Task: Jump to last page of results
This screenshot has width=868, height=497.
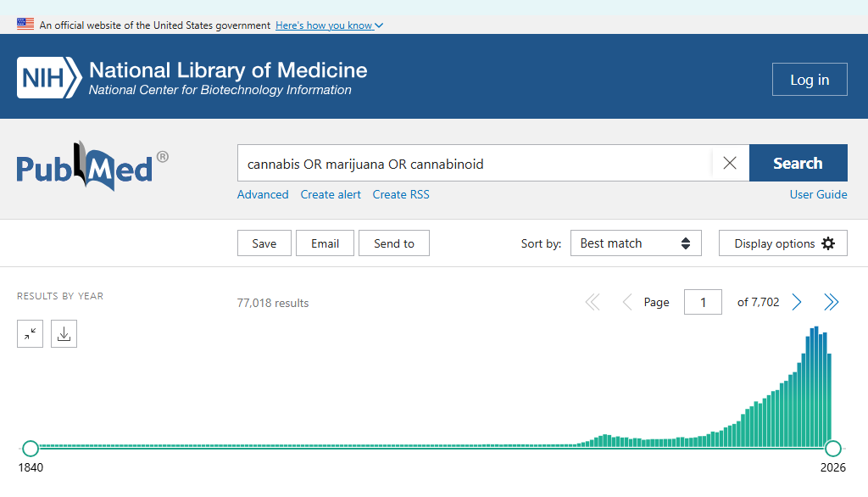Action: pos(831,302)
